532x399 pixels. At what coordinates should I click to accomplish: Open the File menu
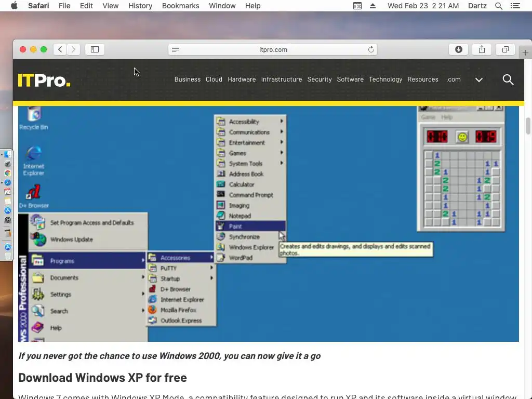click(64, 6)
